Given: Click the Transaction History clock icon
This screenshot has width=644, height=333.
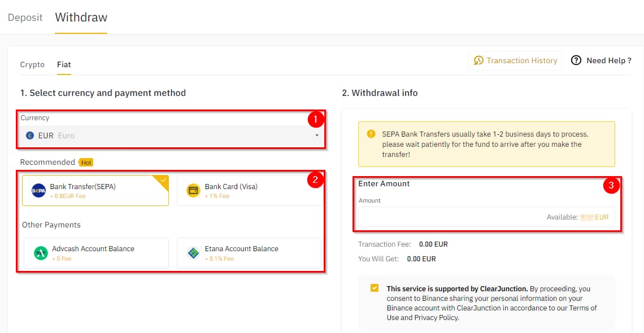Looking at the screenshot, I should coord(480,60).
